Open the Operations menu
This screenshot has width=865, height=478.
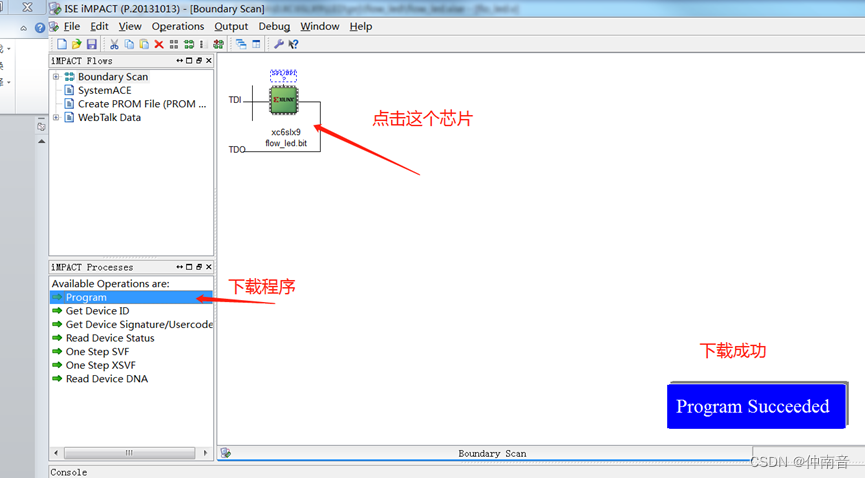point(178,26)
